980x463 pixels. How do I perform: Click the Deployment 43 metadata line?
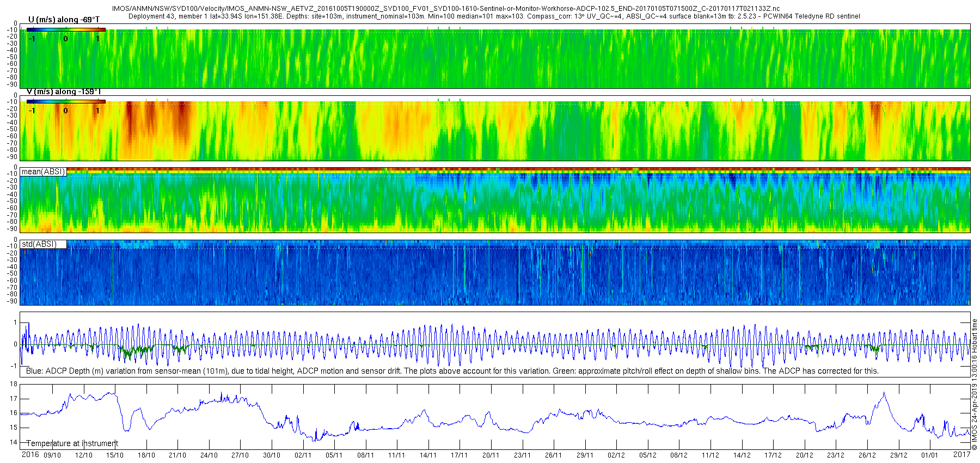[494, 16]
